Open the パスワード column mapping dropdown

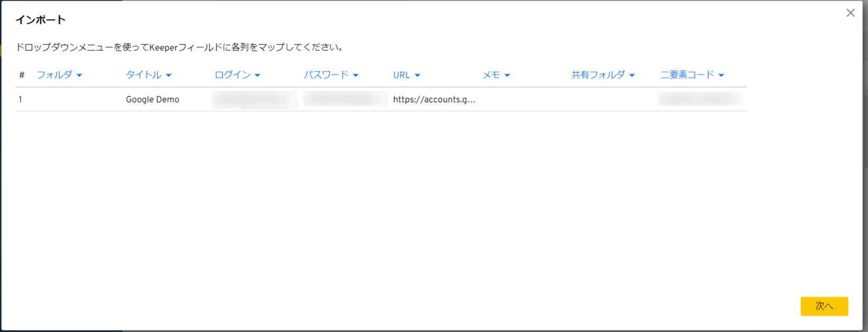point(331,75)
